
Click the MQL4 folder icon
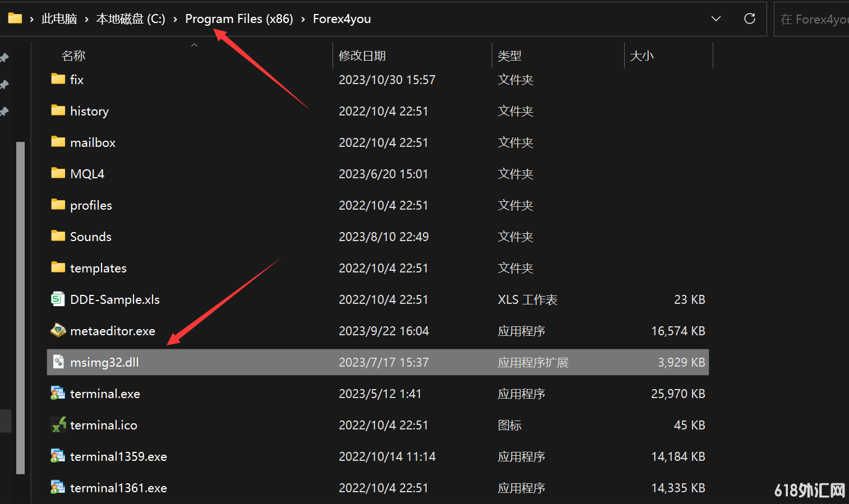58,173
